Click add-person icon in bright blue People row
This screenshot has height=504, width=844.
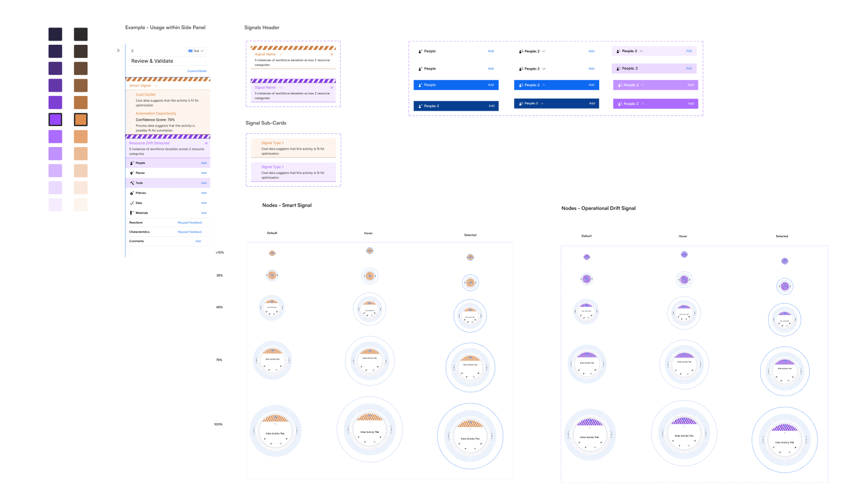point(420,85)
